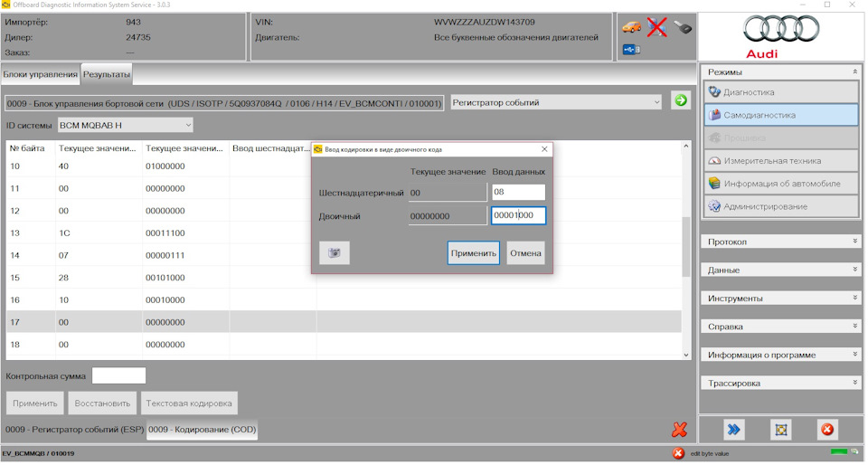This screenshot has width=868, height=465.
Task: Select 0009 - Кодирование (COD) tab
Action: [x=202, y=430]
